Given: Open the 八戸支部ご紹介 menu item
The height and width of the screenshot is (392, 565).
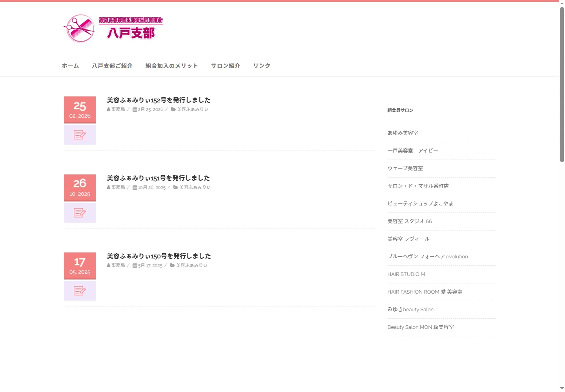Looking at the screenshot, I should (112, 66).
